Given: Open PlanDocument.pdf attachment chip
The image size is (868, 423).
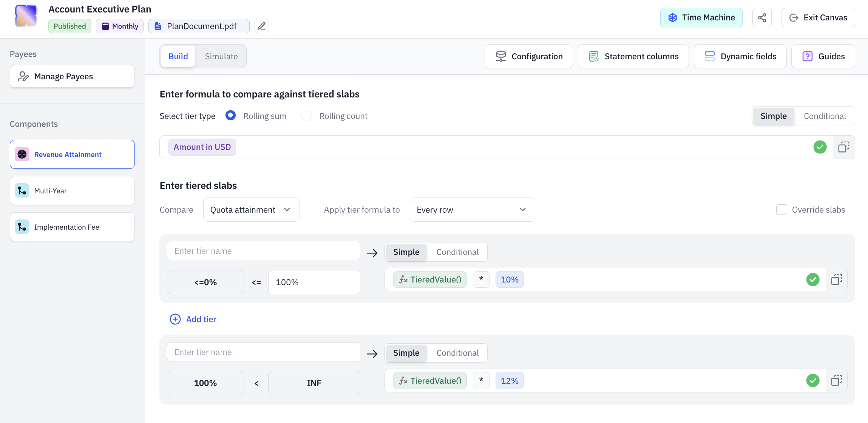Looking at the screenshot, I should click(199, 26).
